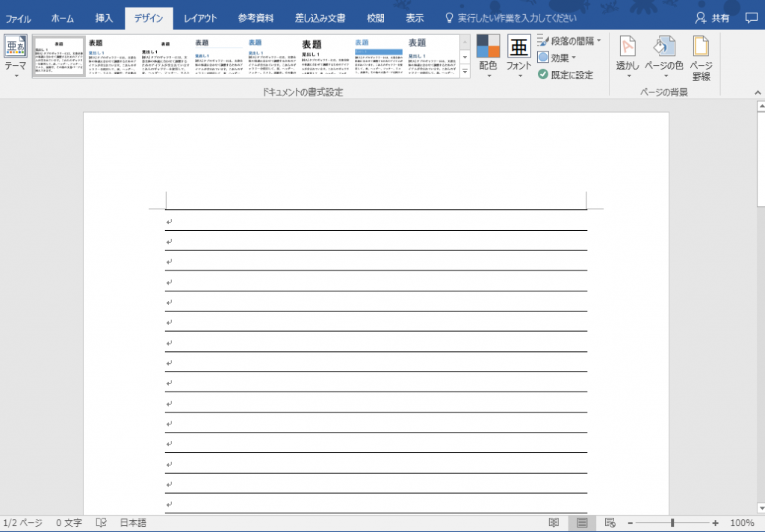Image resolution: width=765 pixels, height=532 pixels.
Task: Open the フォント (Fonts) menu
Action: pos(518,56)
